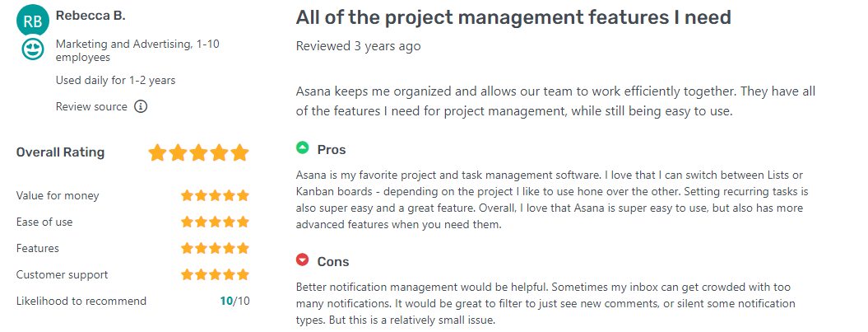This screenshot has height=332, width=868.
Task: Click the red Cons arrow icon
Action: click(303, 261)
